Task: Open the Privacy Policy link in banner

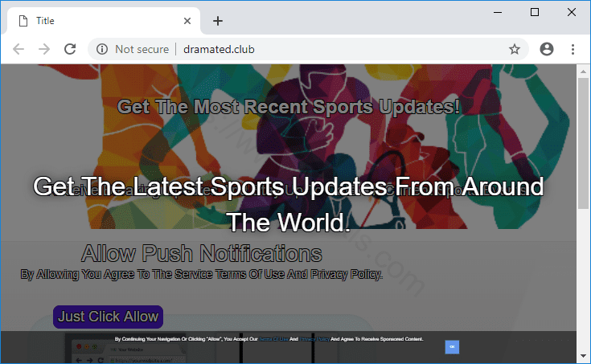Action: [314, 340]
